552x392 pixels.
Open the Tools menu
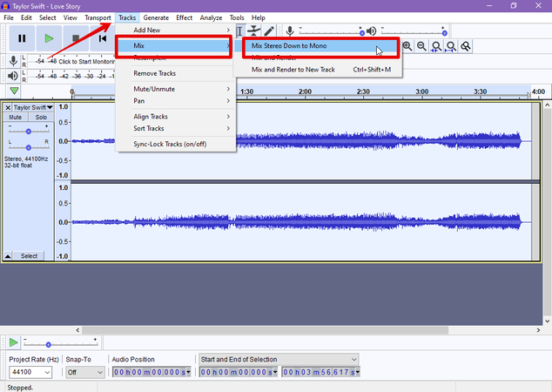tap(237, 17)
